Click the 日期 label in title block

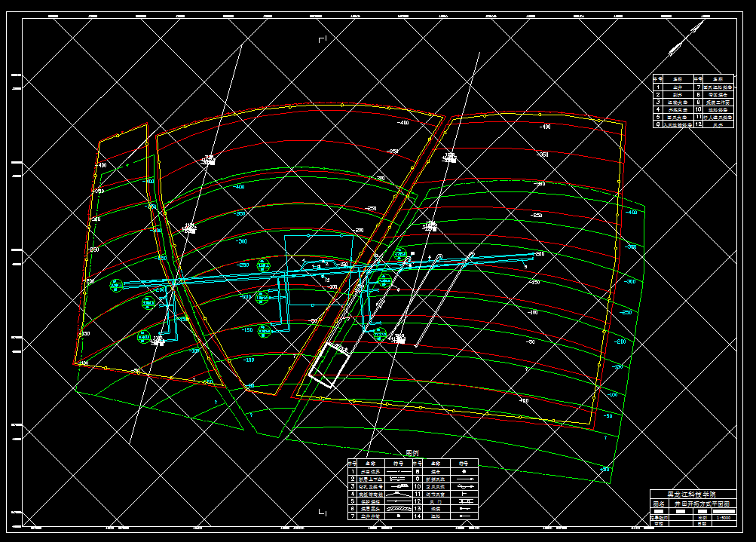[702, 524]
